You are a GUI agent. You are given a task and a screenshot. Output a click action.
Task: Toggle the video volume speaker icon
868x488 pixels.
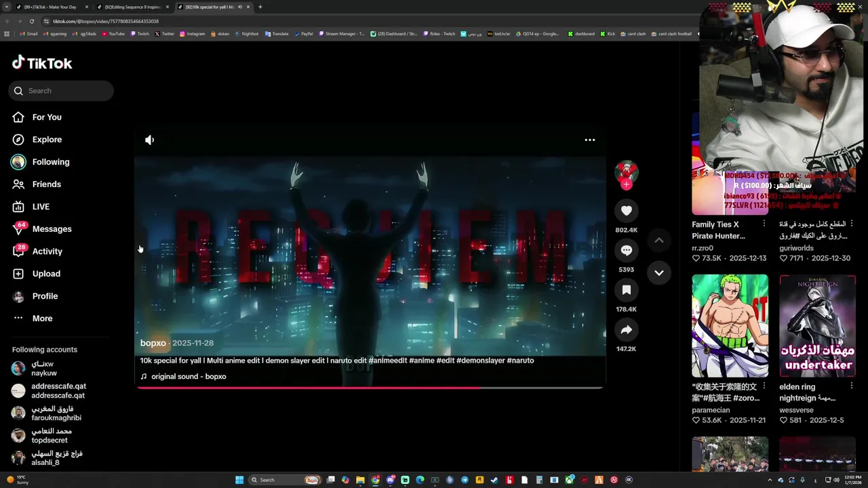click(x=150, y=140)
